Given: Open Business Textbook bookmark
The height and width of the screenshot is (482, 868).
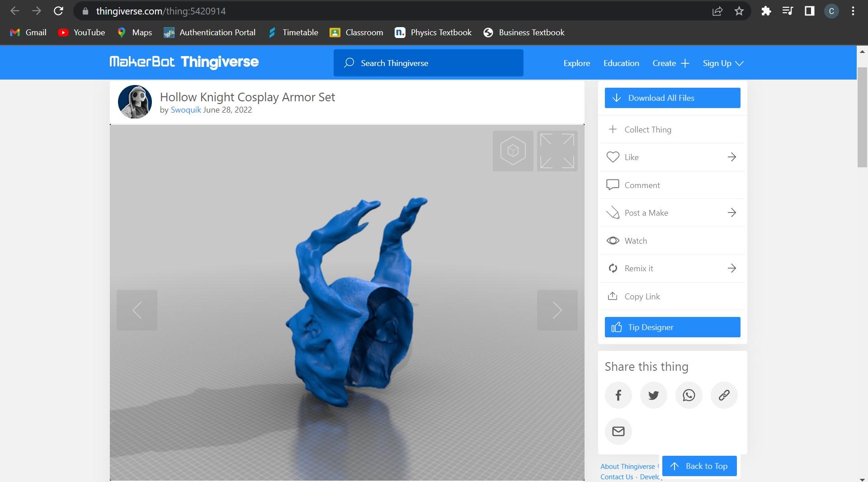Looking at the screenshot, I should point(524,33).
